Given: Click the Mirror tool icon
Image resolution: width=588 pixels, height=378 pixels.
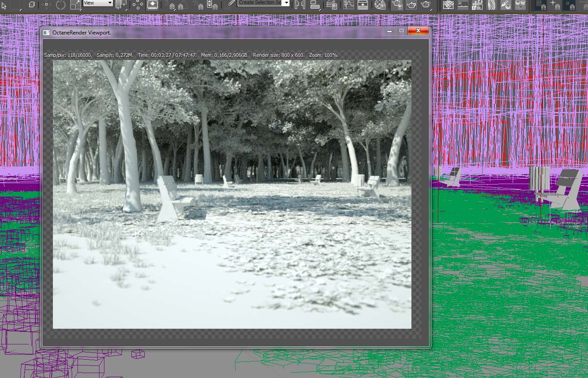Looking at the screenshot, I should tap(300, 5).
